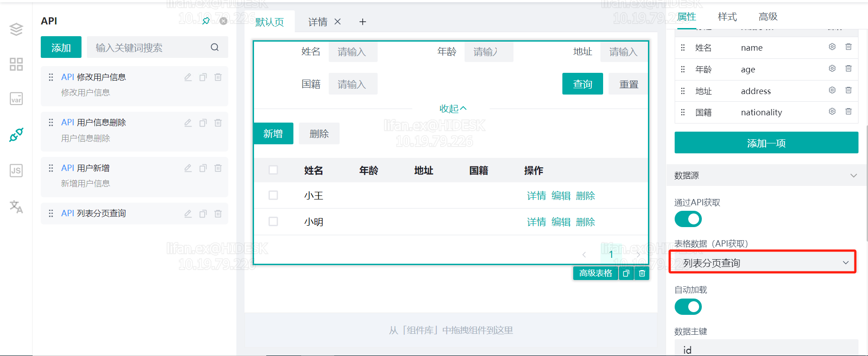The image size is (868, 356).
Task: Check the 小明 row checkbox
Action: click(x=273, y=222)
